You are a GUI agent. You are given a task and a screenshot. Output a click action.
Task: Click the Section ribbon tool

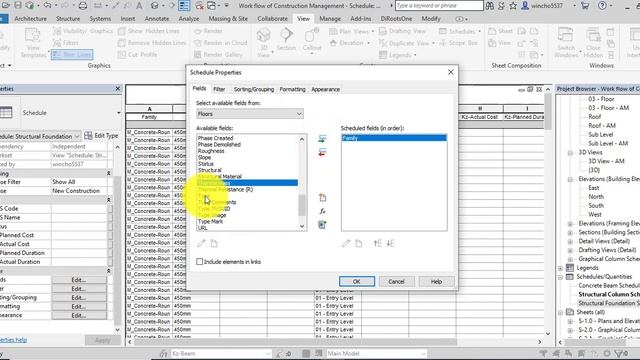[x=286, y=40]
